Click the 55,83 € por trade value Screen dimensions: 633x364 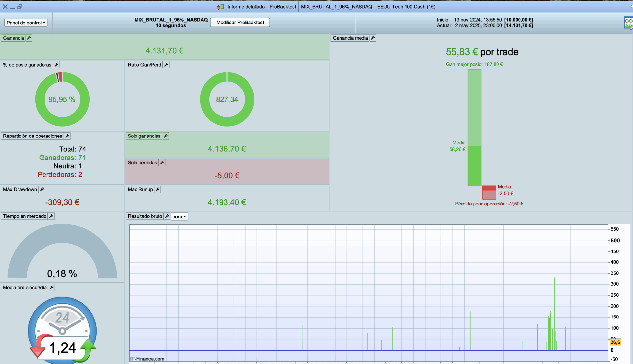point(482,52)
